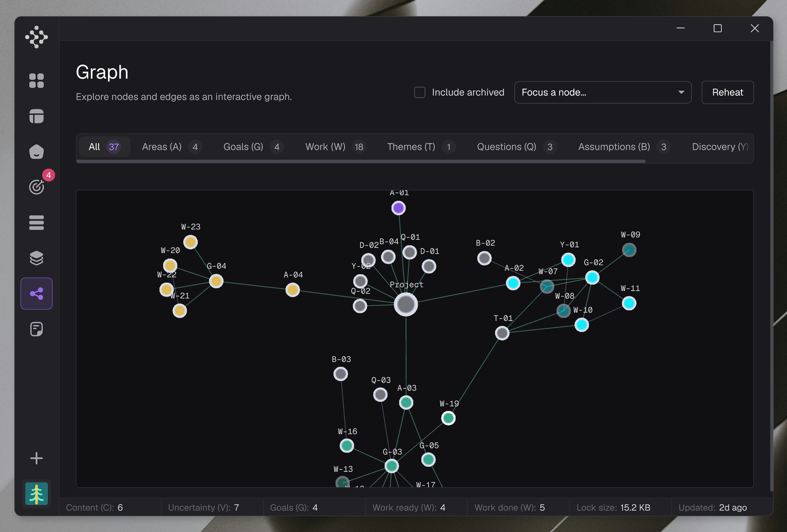Click the Reheat button

tap(727, 92)
